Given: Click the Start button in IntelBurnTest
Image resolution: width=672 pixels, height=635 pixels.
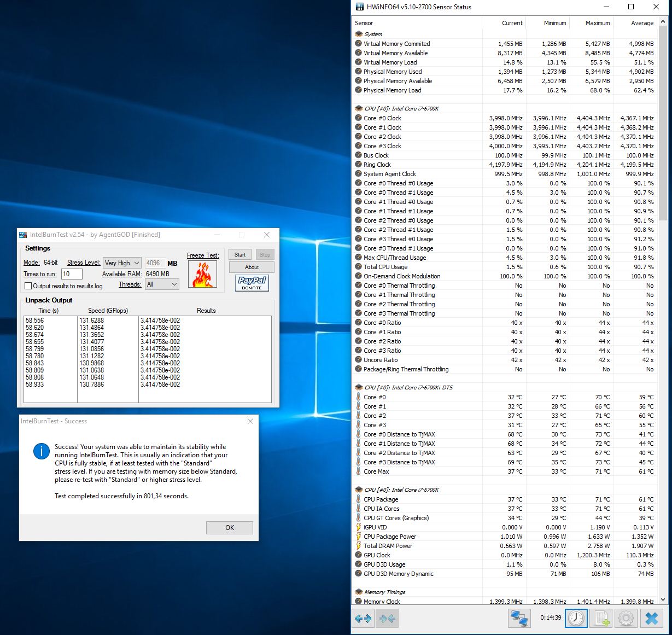Looking at the screenshot, I should (x=240, y=255).
